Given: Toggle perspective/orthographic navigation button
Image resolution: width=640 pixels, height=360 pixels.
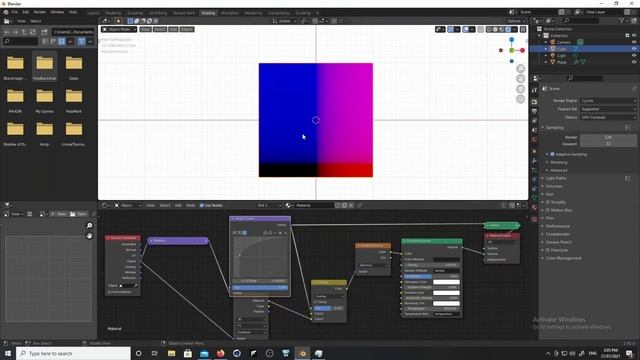Looking at the screenshot, I should pyautogui.click(x=520, y=99).
